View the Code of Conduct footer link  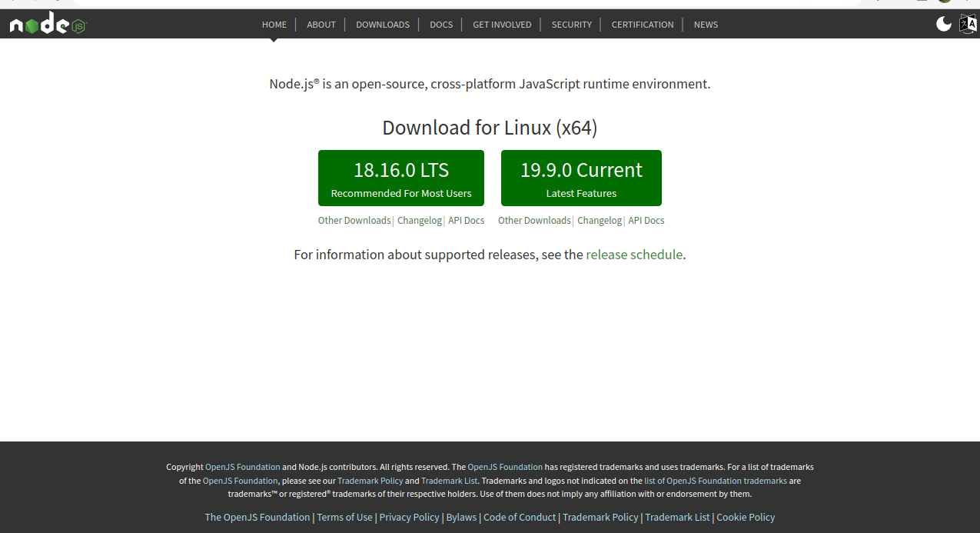(x=520, y=518)
